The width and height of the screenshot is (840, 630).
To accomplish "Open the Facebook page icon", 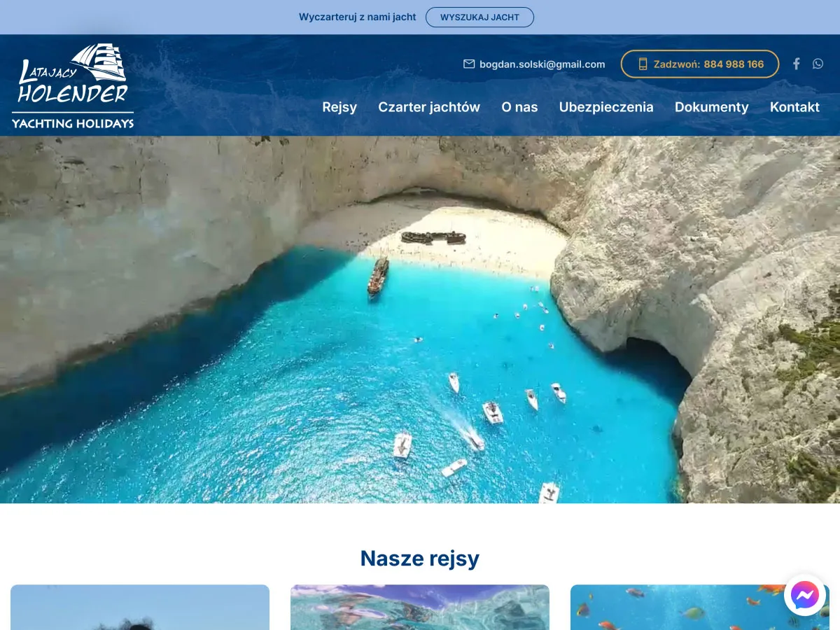I will (796, 64).
